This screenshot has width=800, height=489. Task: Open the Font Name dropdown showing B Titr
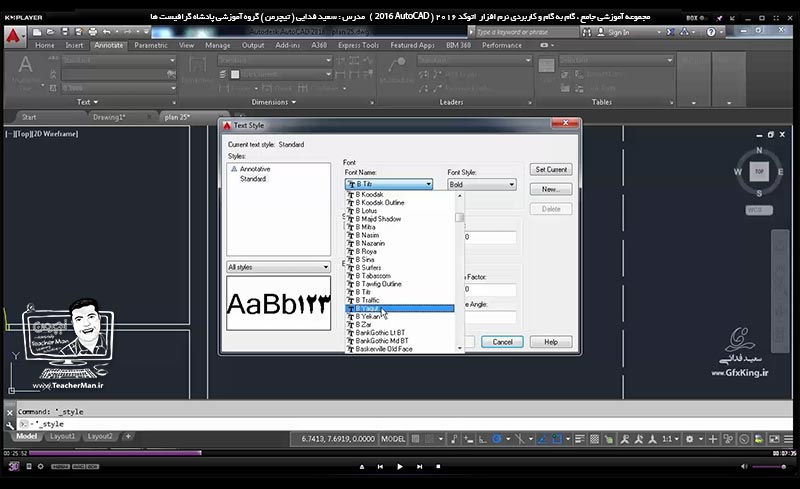coord(389,184)
